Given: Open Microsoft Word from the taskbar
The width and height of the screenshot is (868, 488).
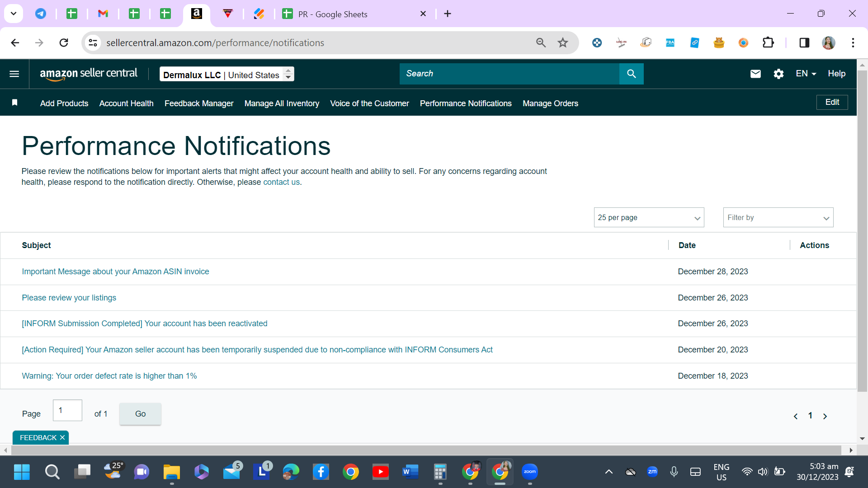Looking at the screenshot, I should coord(410,472).
